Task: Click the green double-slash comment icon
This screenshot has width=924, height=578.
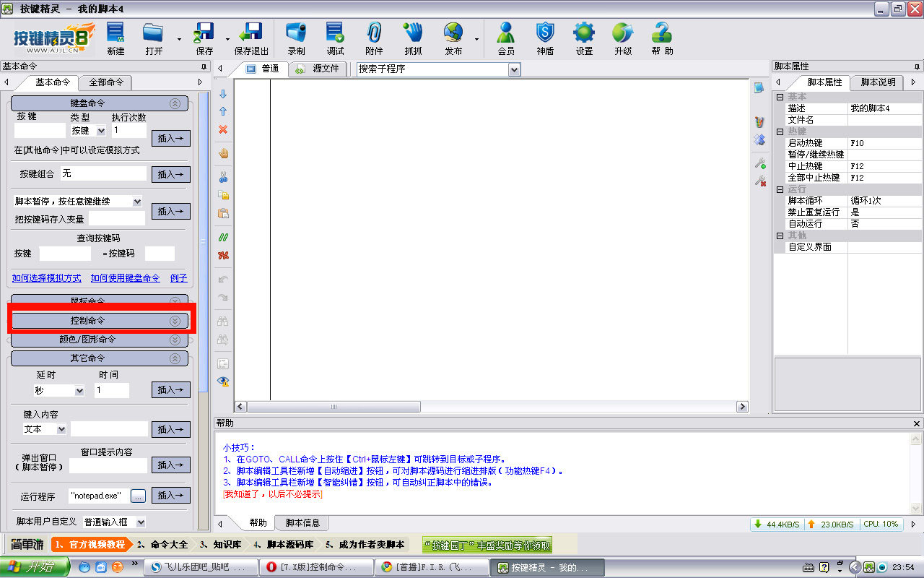Action: tap(223, 237)
